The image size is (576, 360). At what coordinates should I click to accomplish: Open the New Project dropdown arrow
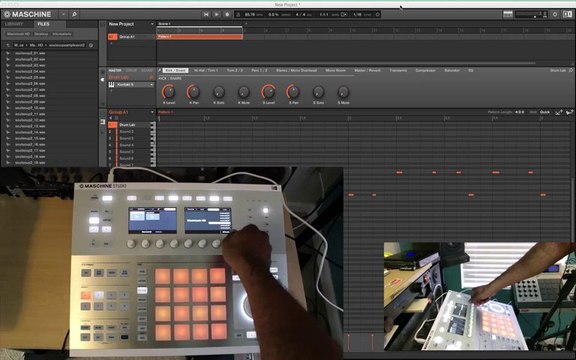point(152,24)
